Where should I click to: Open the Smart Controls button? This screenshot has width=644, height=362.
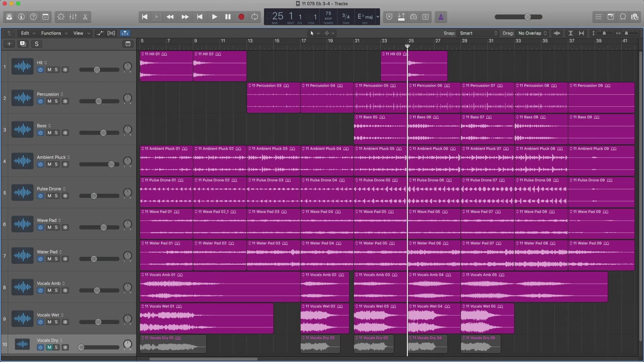point(61,17)
